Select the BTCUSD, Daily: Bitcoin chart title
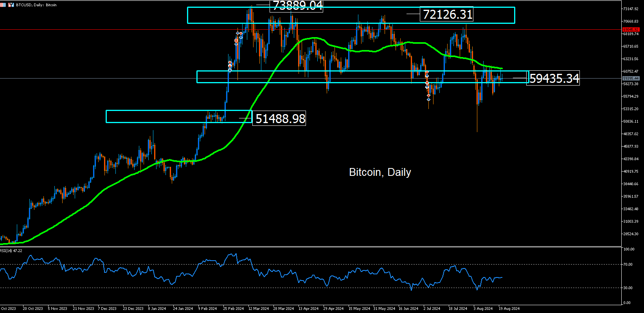644x313 pixels. coord(36,5)
